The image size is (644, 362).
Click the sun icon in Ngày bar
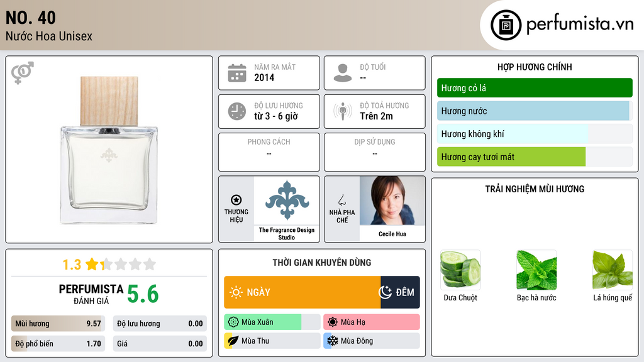[x=236, y=292]
